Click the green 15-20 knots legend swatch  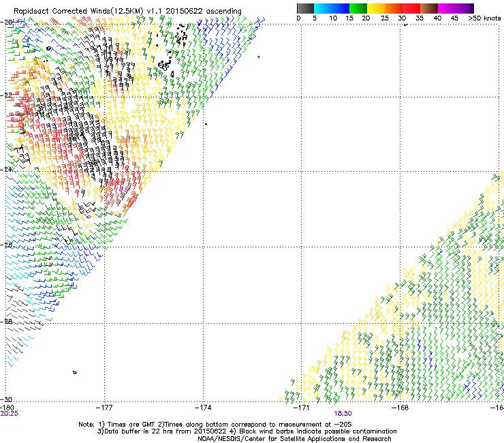[358, 8]
